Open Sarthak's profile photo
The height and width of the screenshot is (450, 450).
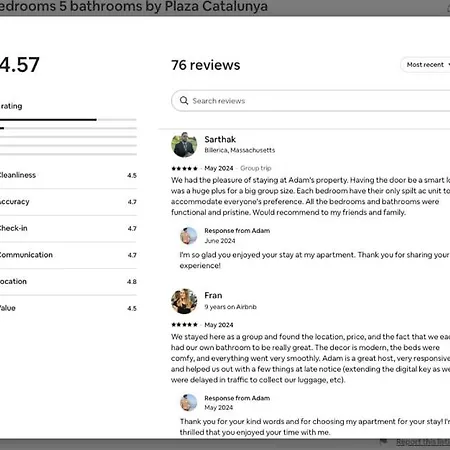click(x=184, y=145)
